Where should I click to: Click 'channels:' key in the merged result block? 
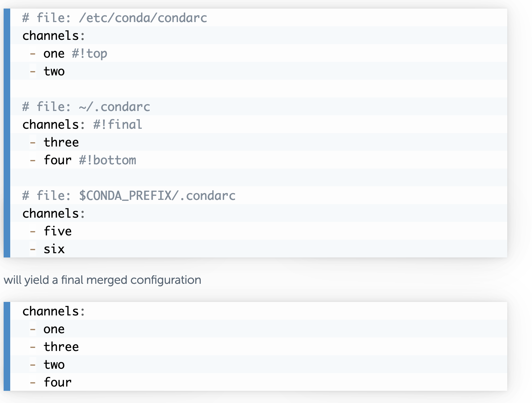(54, 311)
